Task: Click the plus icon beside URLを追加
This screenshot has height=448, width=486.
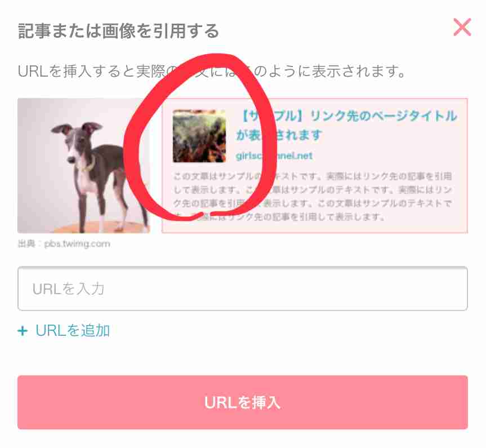Action: tap(23, 331)
